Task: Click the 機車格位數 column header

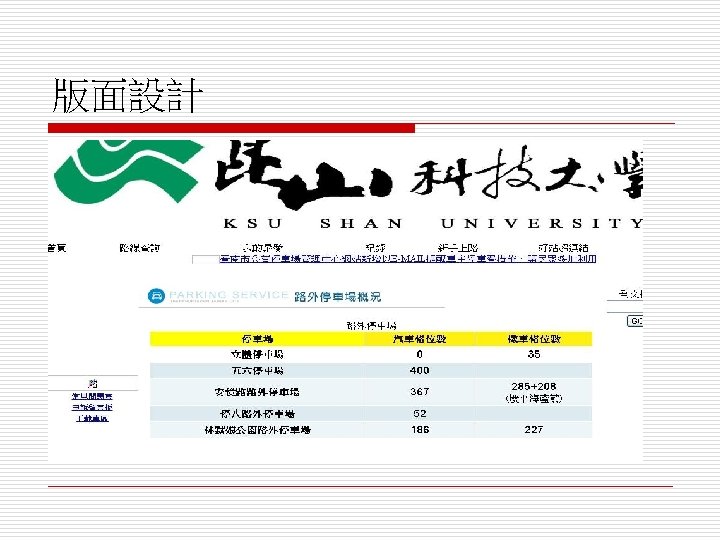Action: pos(534,339)
